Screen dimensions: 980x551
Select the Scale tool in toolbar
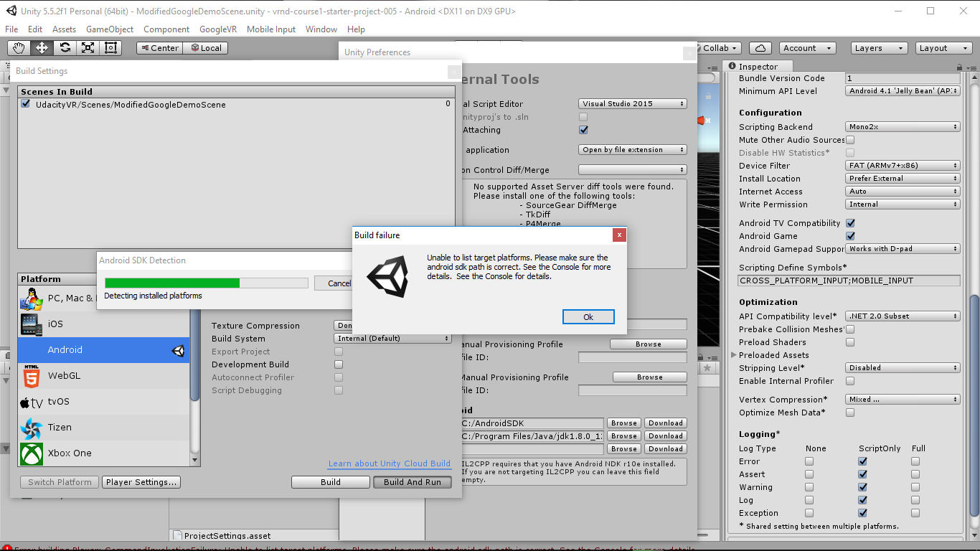[88, 48]
